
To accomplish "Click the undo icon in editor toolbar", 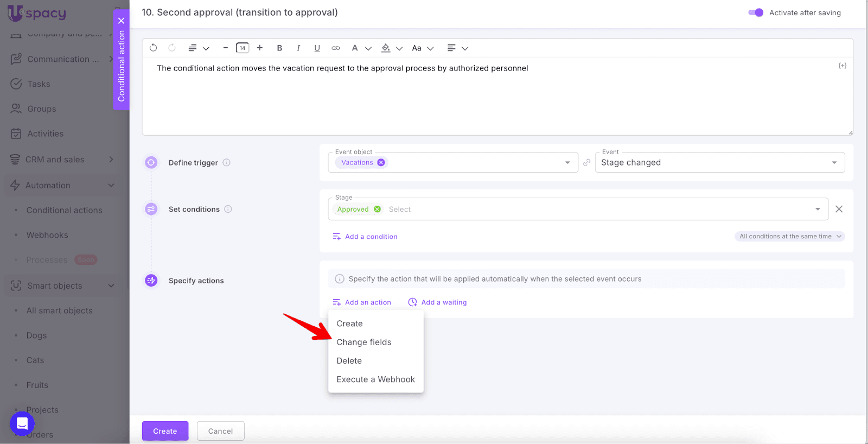I will 154,48.
